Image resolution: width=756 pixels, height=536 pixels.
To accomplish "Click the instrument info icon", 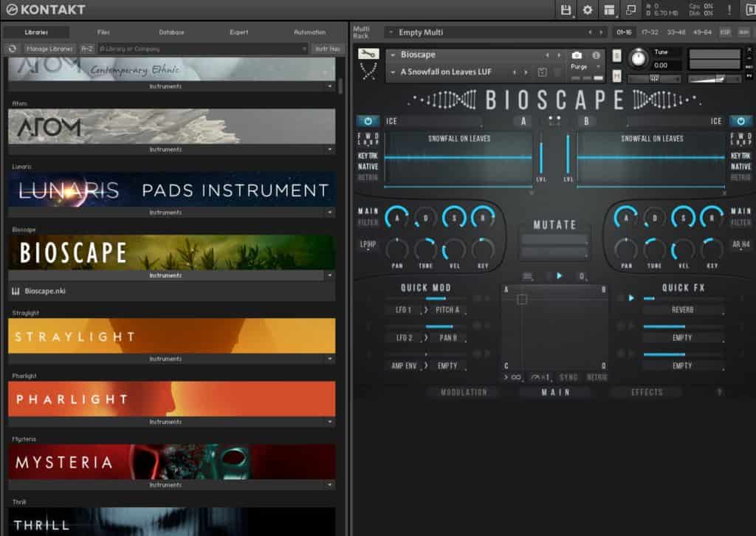I will tap(596, 55).
